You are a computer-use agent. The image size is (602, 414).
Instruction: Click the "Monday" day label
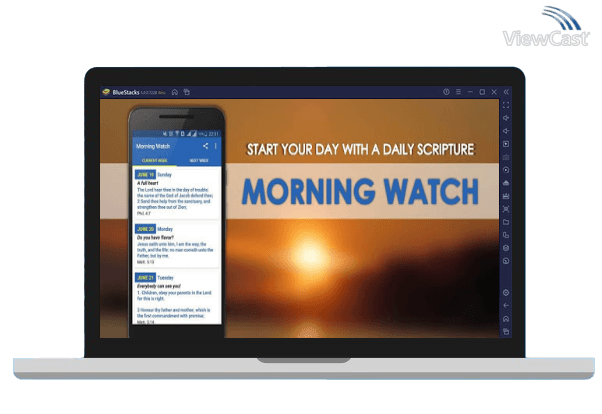pos(165,229)
